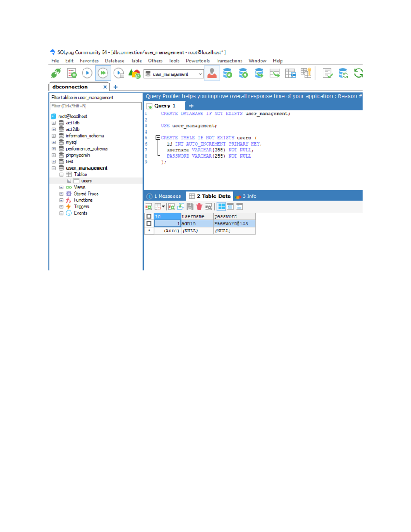Viewport: 411px width, 532px height.
Task: Click the green new connection icon
Action: pos(56,73)
